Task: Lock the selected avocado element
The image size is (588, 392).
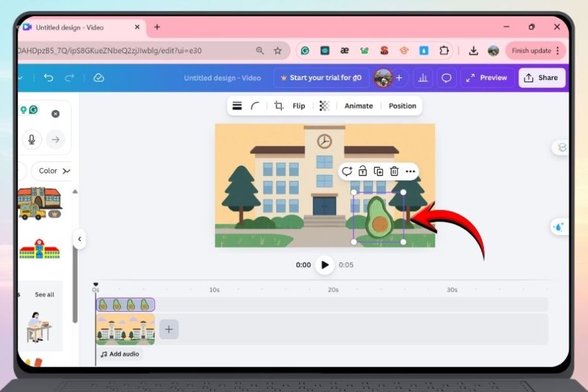Action: click(363, 171)
